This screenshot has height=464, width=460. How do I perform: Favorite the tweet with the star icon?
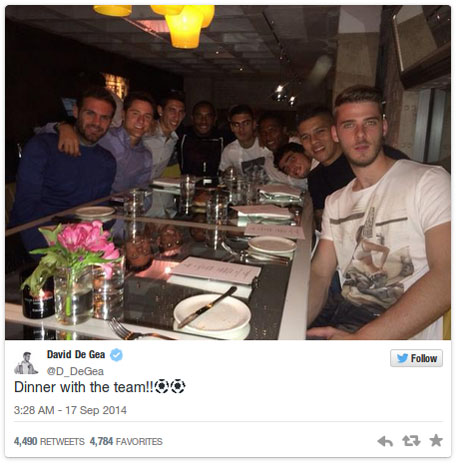(x=436, y=441)
